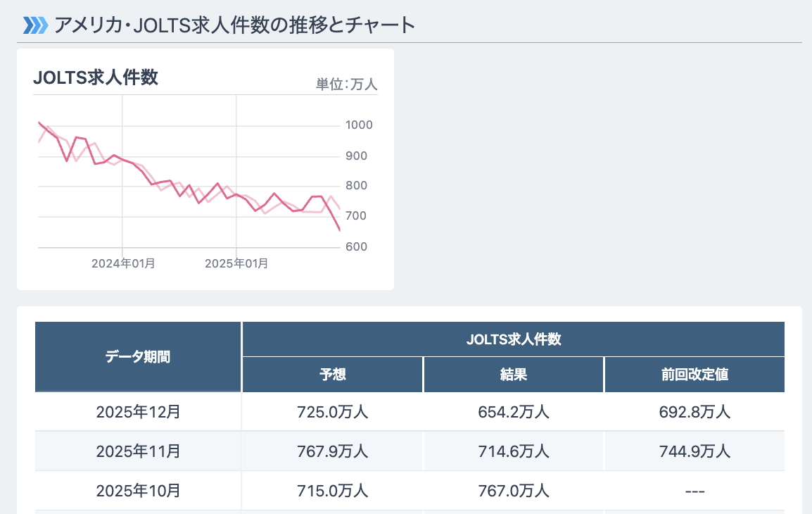Image resolution: width=812 pixels, height=514 pixels.
Task: Click the blue triple-chevron icon beside the heading
Action: pos(35,25)
